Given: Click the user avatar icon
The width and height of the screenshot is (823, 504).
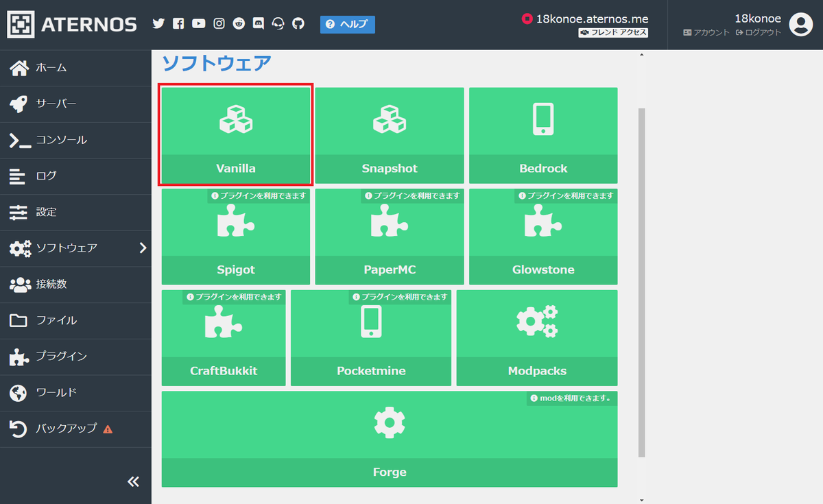Looking at the screenshot, I should [800, 25].
